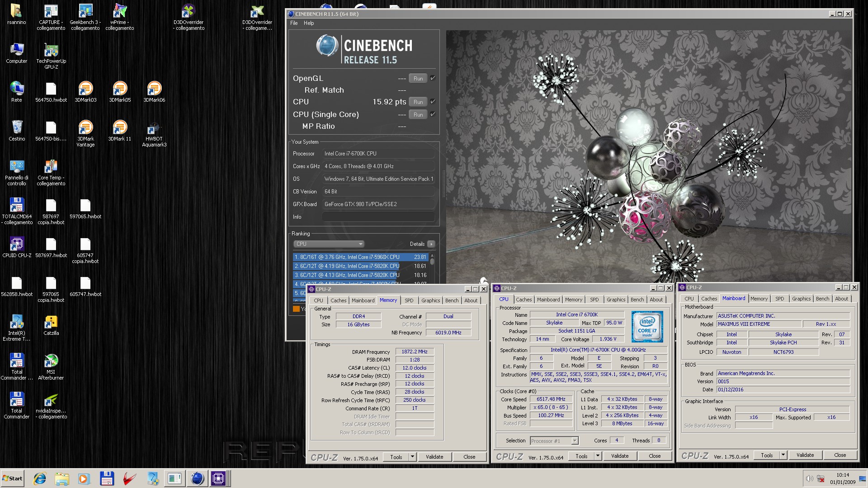Click Close button in Mainboard CPU-Z window

click(840, 455)
